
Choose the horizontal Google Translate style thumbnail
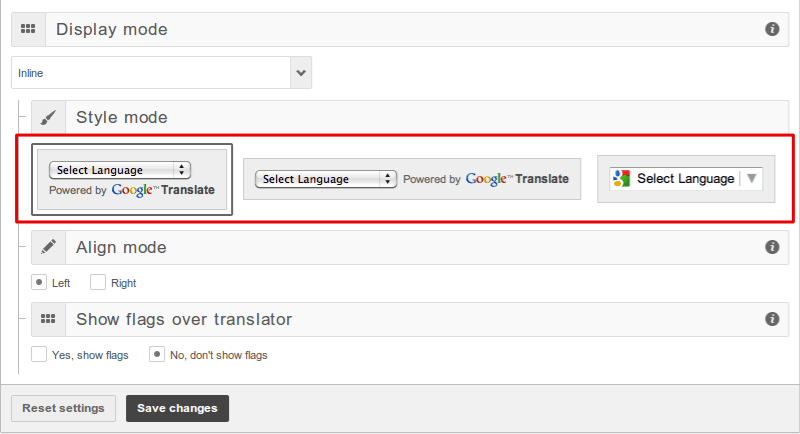pos(412,179)
